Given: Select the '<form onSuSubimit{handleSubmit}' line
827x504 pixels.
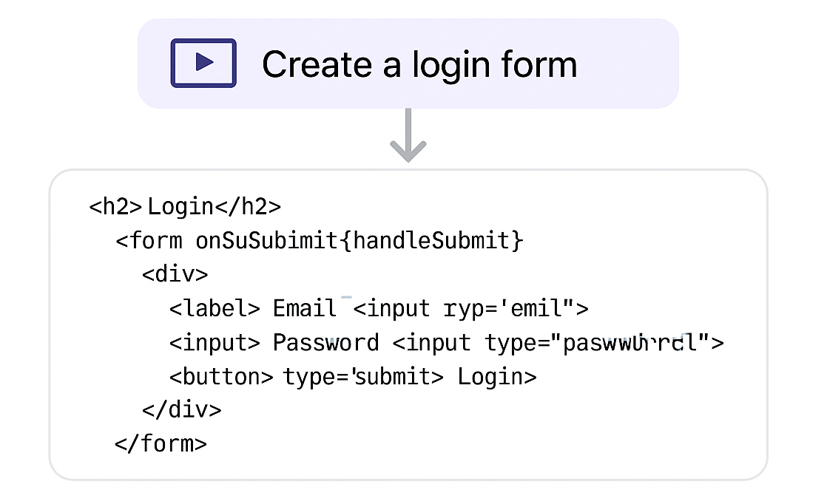Looking at the screenshot, I should [319, 241].
